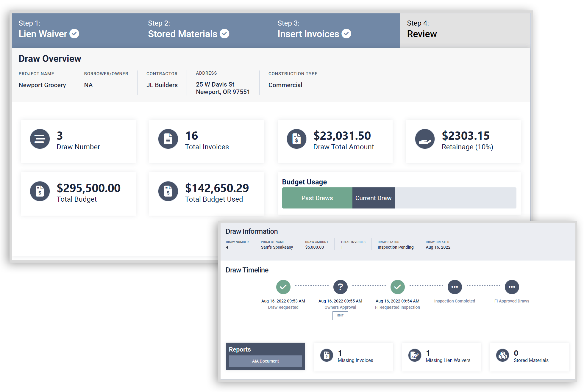This screenshot has height=392, width=584.
Task: Go to Step 1 Lien Waiver tab
Action: tap(76, 31)
